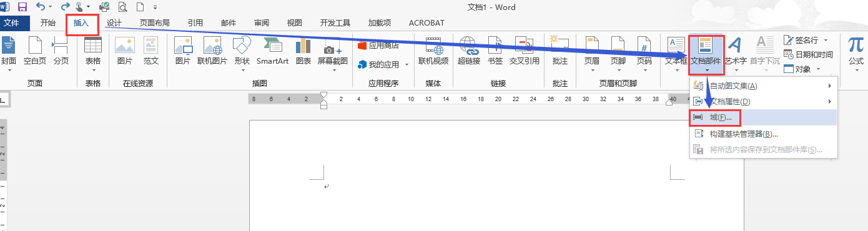Image resolution: width=868 pixels, height=231 pixels.
Task: Open the ACROBAT tab
Action: 427,23
